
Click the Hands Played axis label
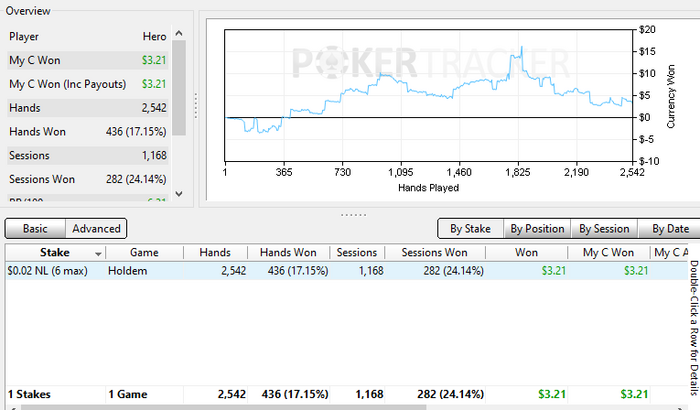click(428, 188)
